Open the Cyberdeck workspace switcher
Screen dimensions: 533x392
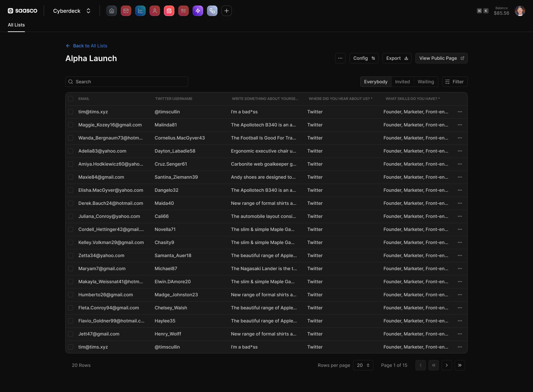coord(72,11)
